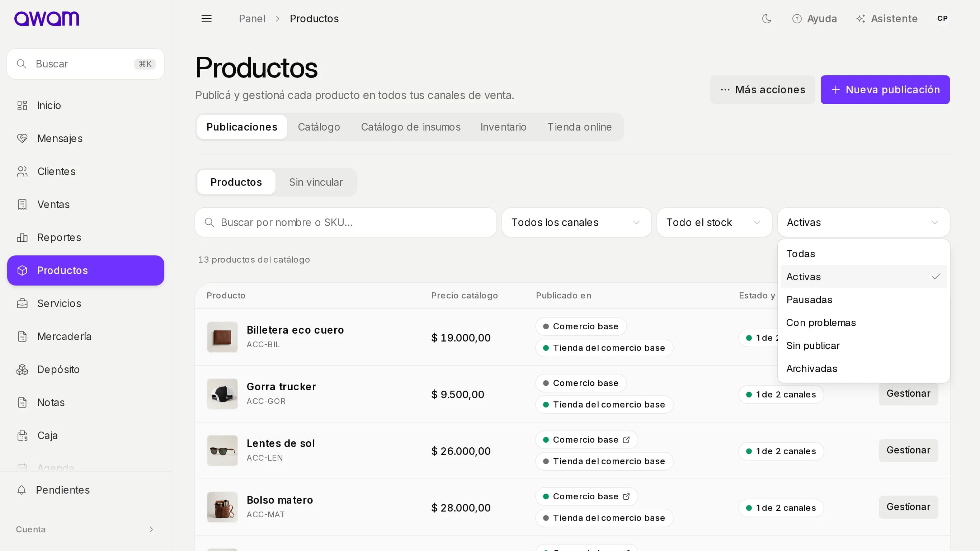Toggle the sidebar hamburger menu

[207, 19]
